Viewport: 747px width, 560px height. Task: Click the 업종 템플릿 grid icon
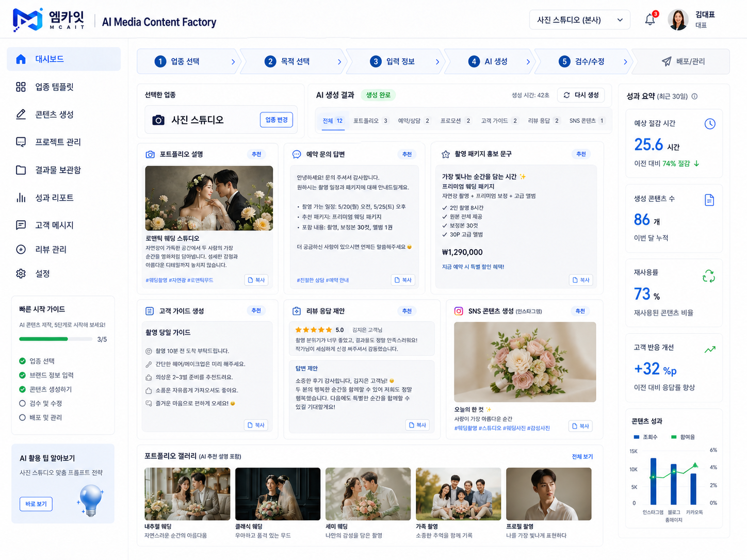pos(21,87)
